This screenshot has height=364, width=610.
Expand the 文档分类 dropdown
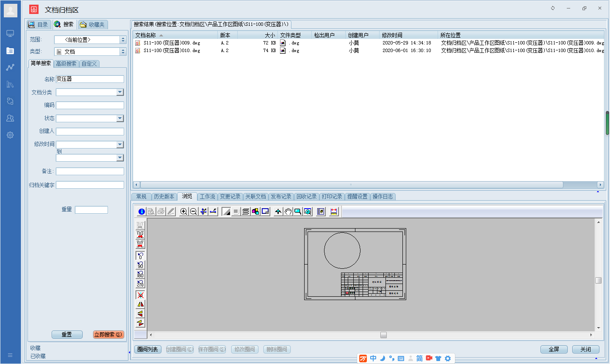pyautogui.click(x=120, y=92)
